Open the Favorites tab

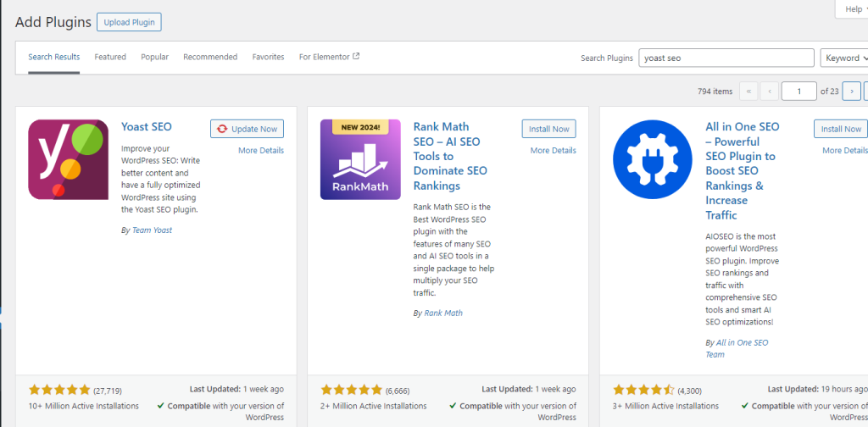tap(268, 57)
